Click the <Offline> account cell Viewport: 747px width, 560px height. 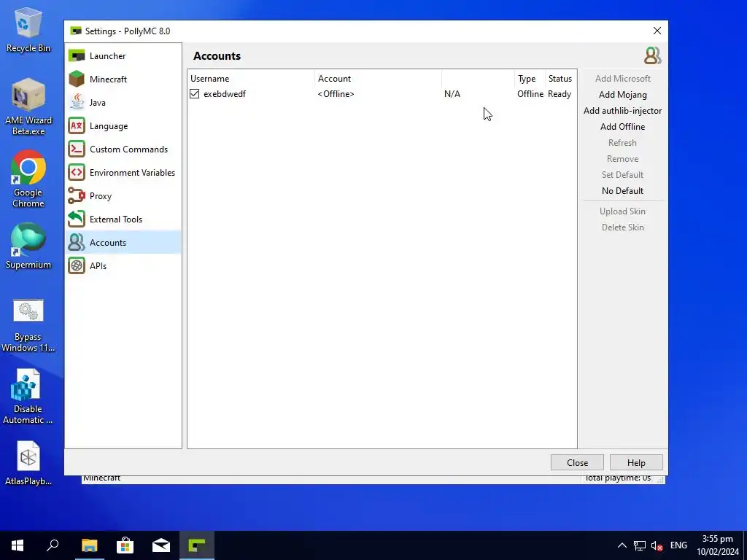point(336,94)
